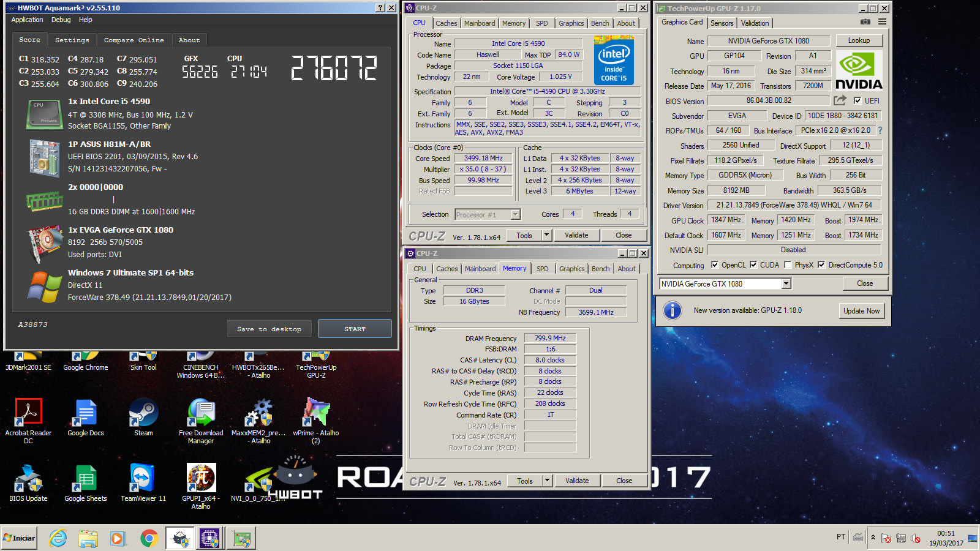Switch to GPU-Z taskbar button
Screen dimensions: 980x551
click(x=241, y=538)
